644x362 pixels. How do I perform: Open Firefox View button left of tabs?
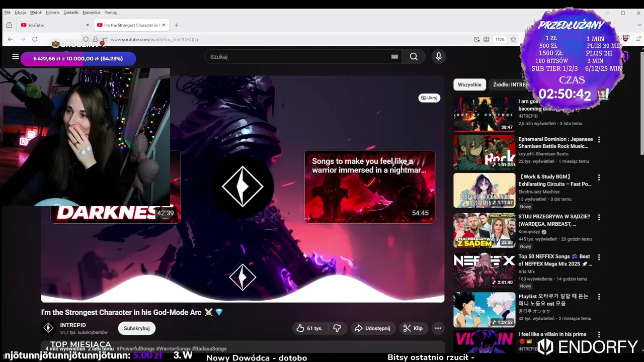pos(9,25)
